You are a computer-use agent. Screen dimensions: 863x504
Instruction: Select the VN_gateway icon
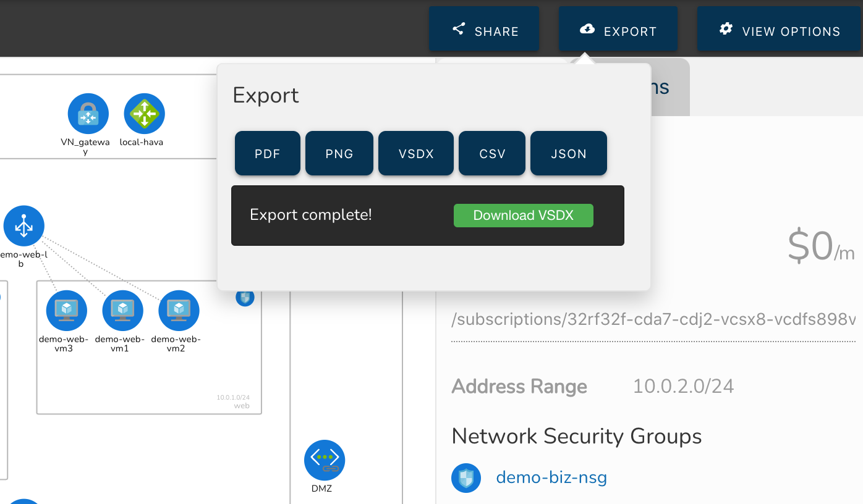click(x=88, y=114)
